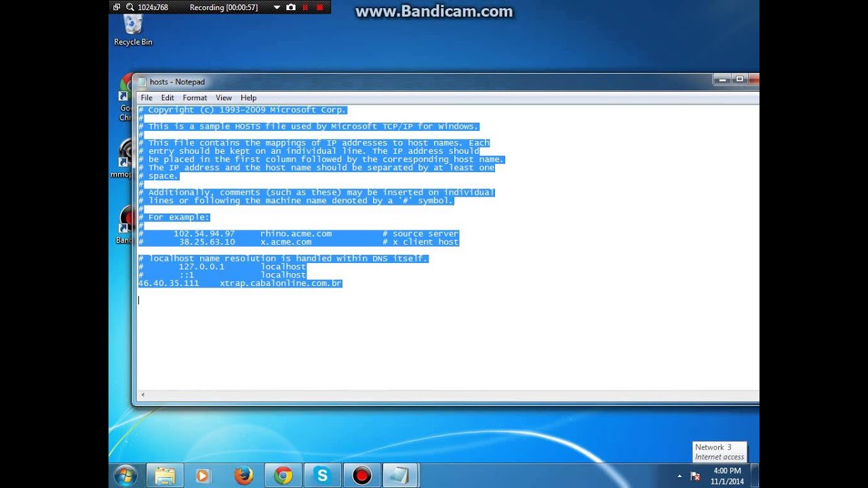Click the Notepad taskbar button
Screen dimensions: 868x488
coord(401,476)
